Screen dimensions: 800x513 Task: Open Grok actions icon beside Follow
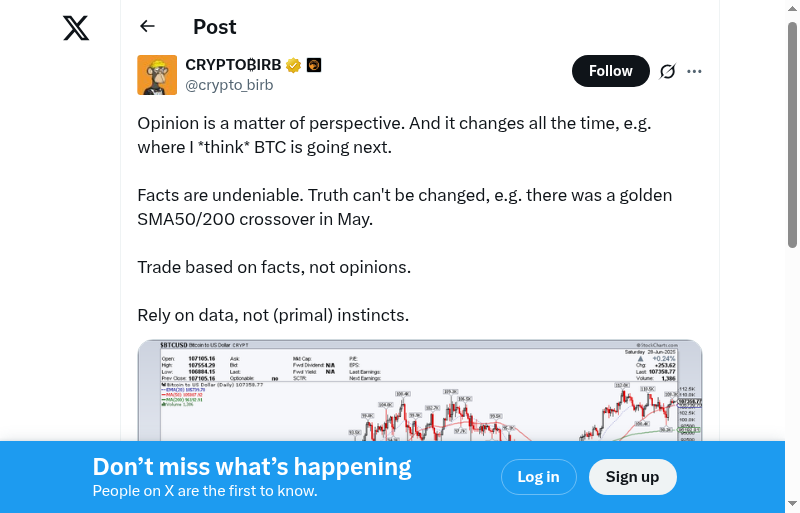tap(668, 71)
